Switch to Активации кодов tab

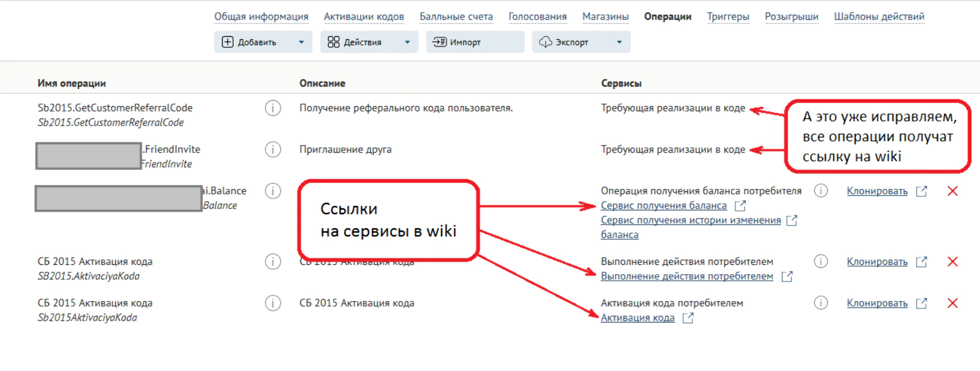click(x=364, y=17)
